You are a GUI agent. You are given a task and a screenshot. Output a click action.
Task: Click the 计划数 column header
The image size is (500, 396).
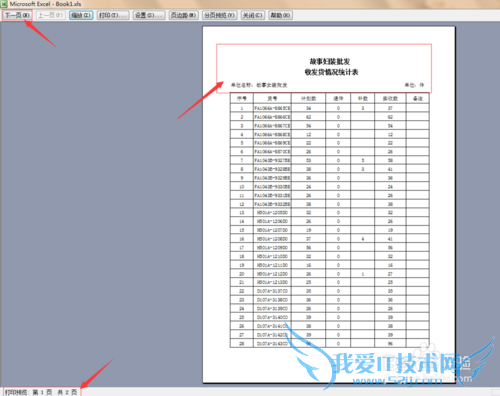pyautogui.click(x=308, y=98)
